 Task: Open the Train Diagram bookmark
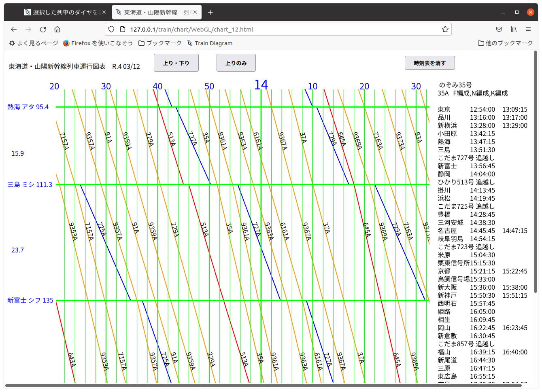click(x=210, y=43)
